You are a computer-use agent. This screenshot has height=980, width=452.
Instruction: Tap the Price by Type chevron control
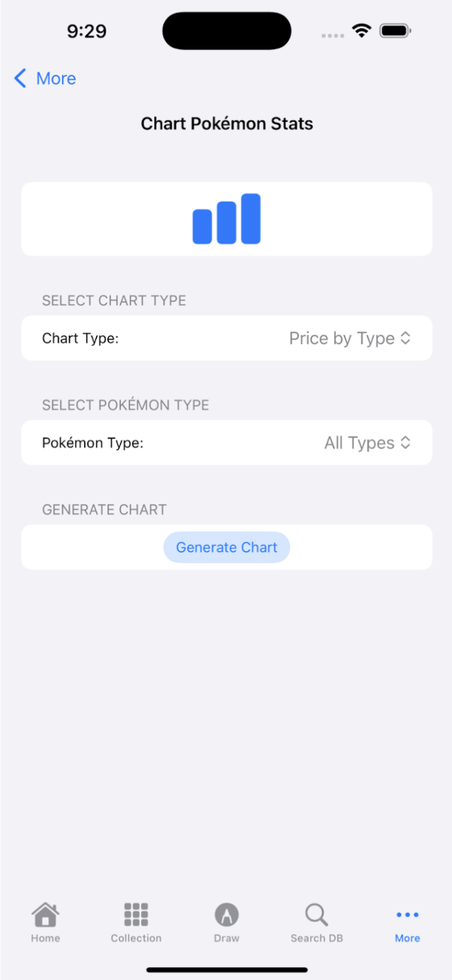pos(405,338)
